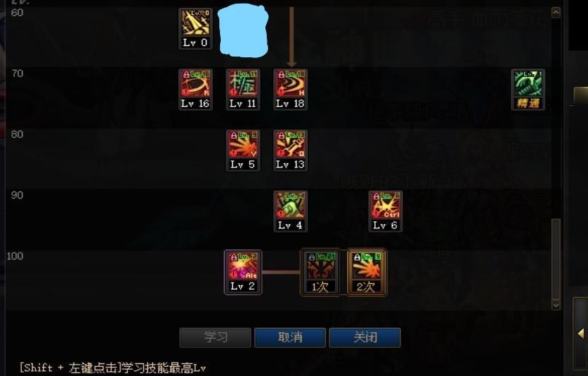Viewport: 588px width, 376px height.
Task: Click the blue scribbled skill slot
Action: pos(243,30)
